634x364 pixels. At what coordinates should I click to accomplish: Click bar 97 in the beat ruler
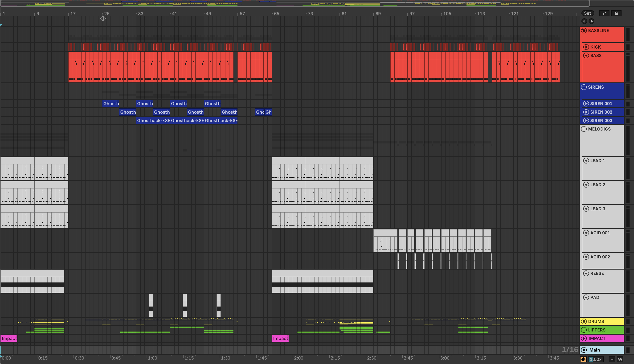(x=412, y=14)
